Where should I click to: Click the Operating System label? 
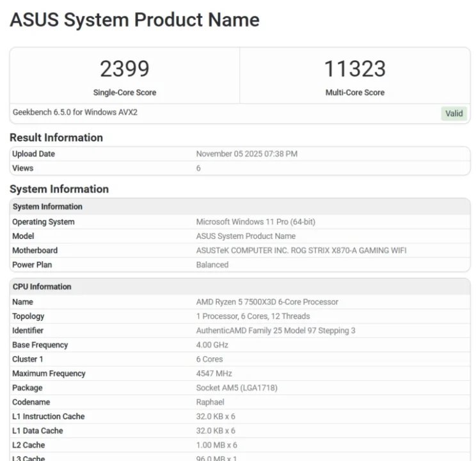click(43, 222)
